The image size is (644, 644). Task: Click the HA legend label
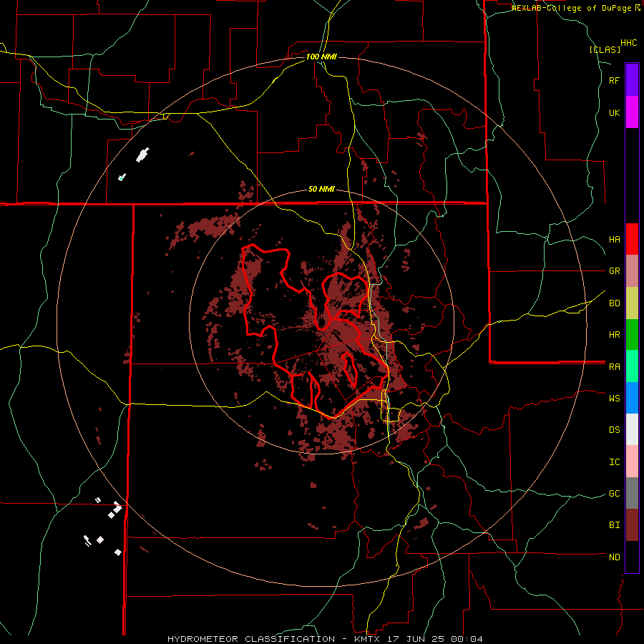615,240
